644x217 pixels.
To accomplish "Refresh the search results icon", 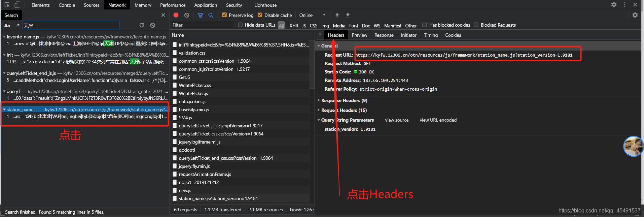I will pos(142,25).
